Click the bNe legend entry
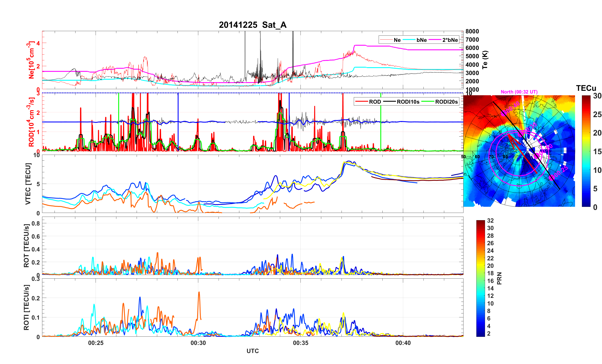Viewport: 602px width, 364px height. point(421,40)
